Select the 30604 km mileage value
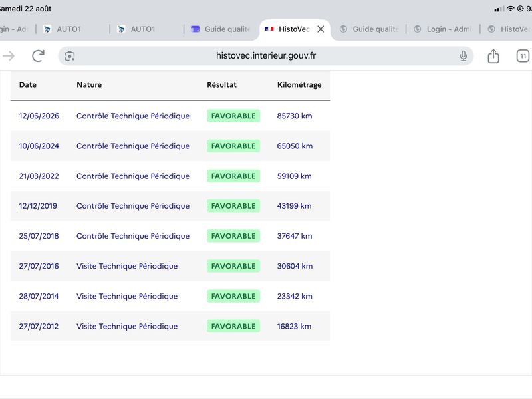This screenshot has height=399, width=532. (295, 266)
